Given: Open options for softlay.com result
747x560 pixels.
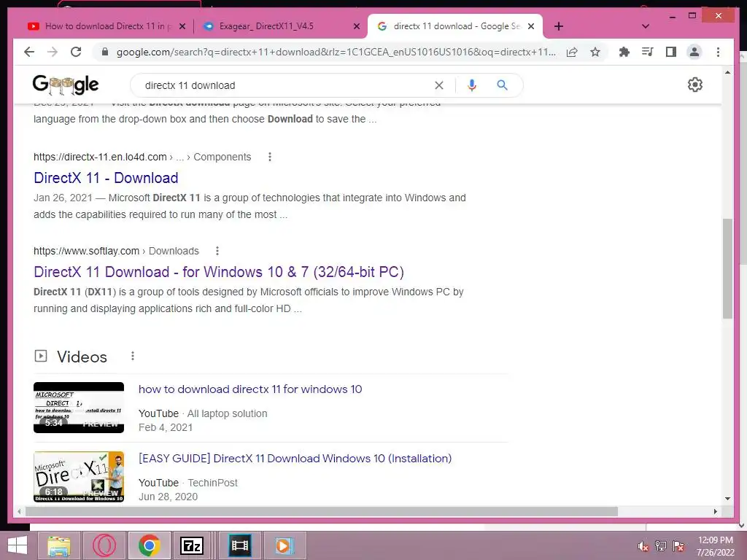Looking at the screenshot, I should click(x=217, y=251).
